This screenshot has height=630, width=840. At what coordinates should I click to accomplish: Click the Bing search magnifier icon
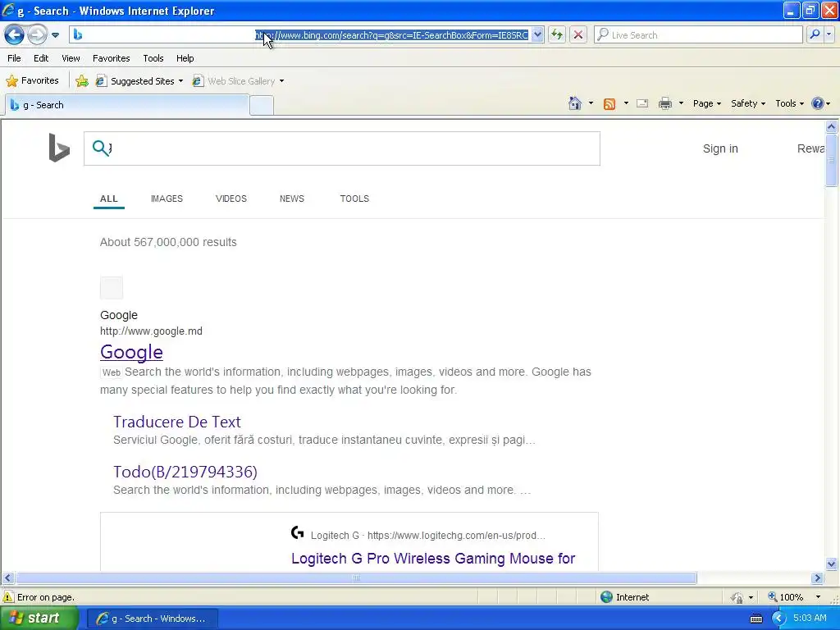coord(100,148)
